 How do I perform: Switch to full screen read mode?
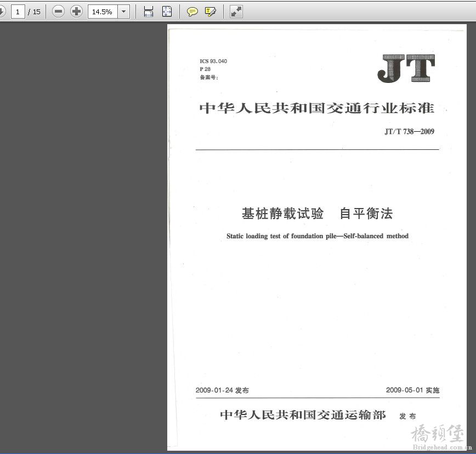pos(236,12)
